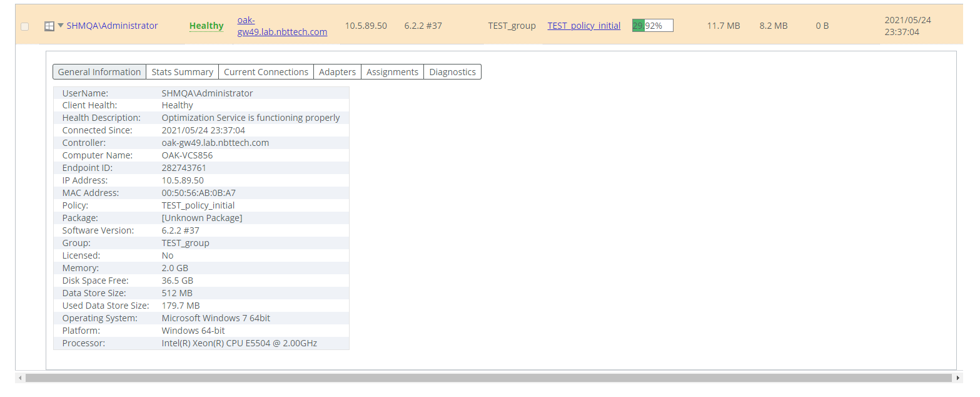Viewport: 980px width, 397px height.
Task: Open the Diagnostics tab
Action: [452, 71]
